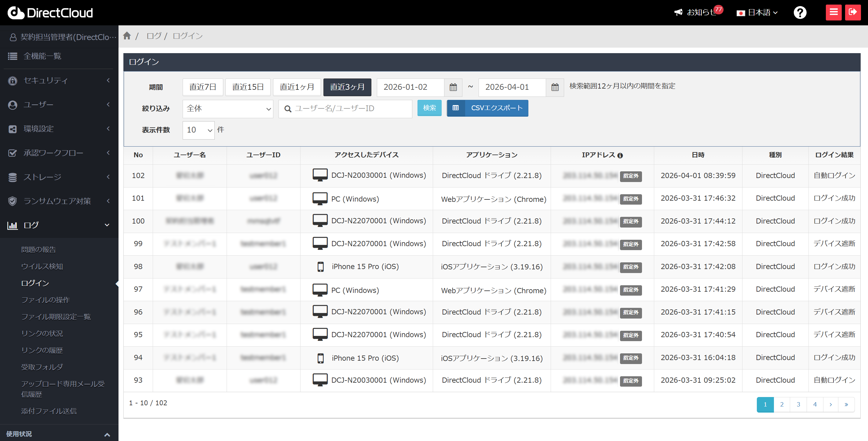Expand the ランサムウェア対策 menu chevron
The image size is (868, 441).
tap(108, 201)
